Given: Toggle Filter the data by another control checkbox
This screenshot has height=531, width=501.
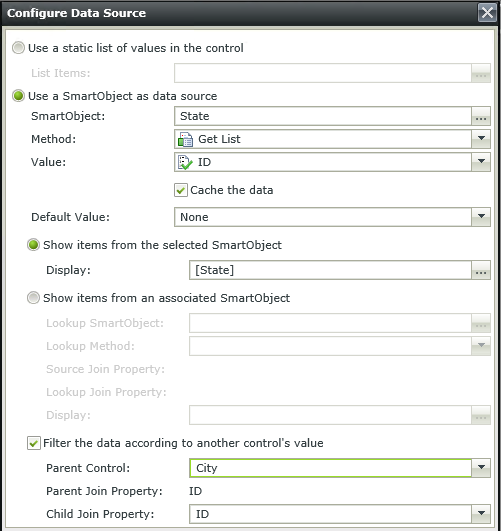Looking at the screenshot, I should (x=34, y=443).
